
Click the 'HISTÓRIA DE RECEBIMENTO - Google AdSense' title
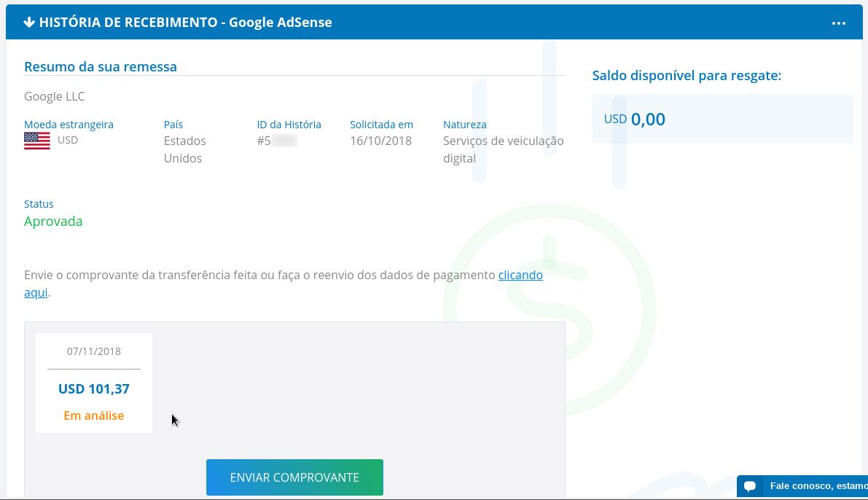coord(185,22)
